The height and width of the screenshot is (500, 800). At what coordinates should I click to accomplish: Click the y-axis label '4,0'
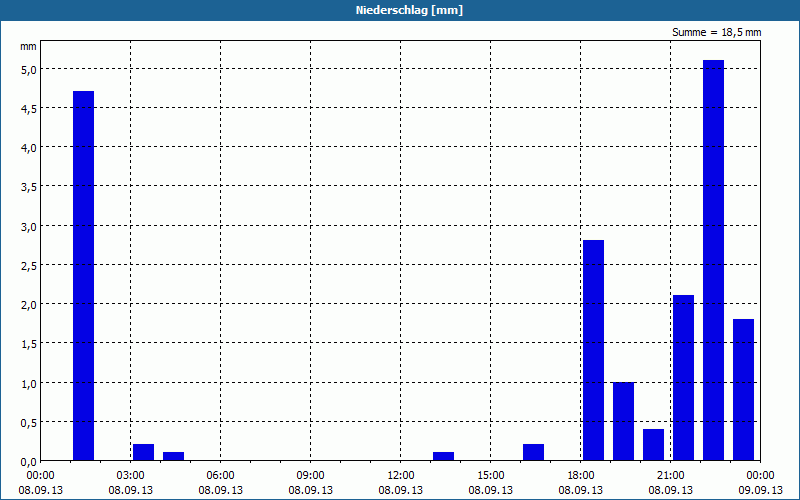tap(29, 148)
